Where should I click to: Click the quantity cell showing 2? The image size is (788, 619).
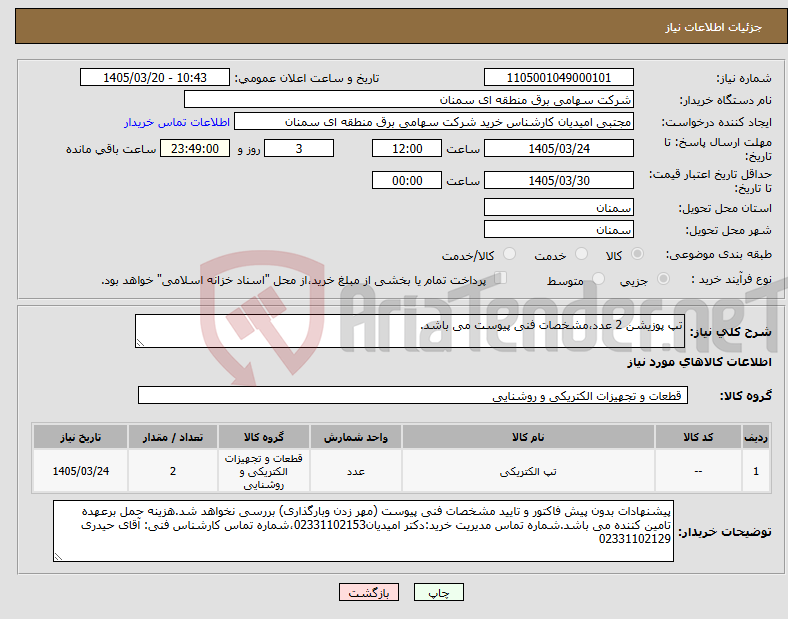[x=173, y=471]
